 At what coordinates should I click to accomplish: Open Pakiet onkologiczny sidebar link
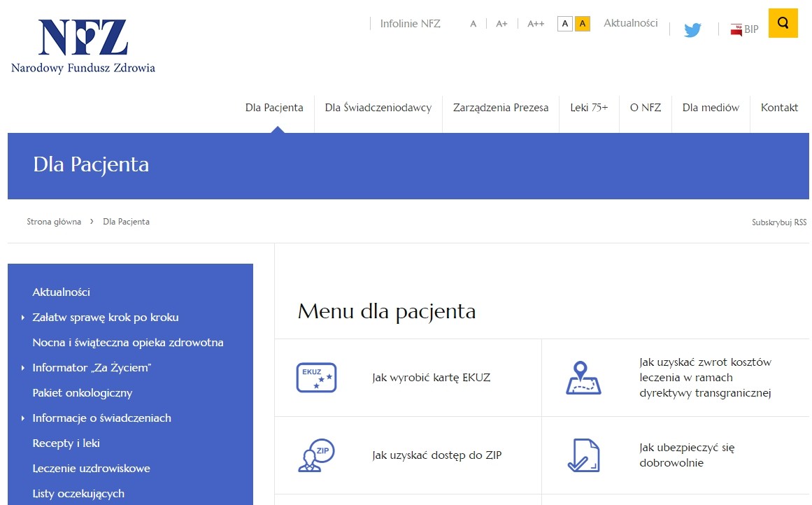coord(83,393)
